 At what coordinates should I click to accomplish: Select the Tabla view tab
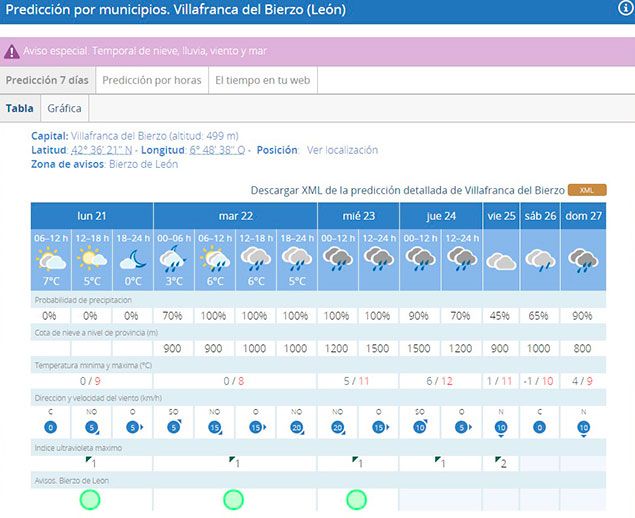(19, 108)
